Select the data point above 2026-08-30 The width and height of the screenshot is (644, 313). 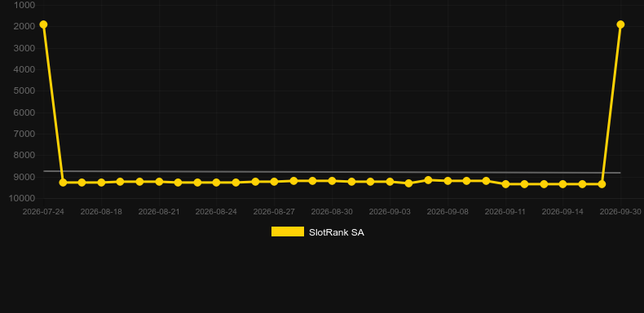[x=332, y=181]
